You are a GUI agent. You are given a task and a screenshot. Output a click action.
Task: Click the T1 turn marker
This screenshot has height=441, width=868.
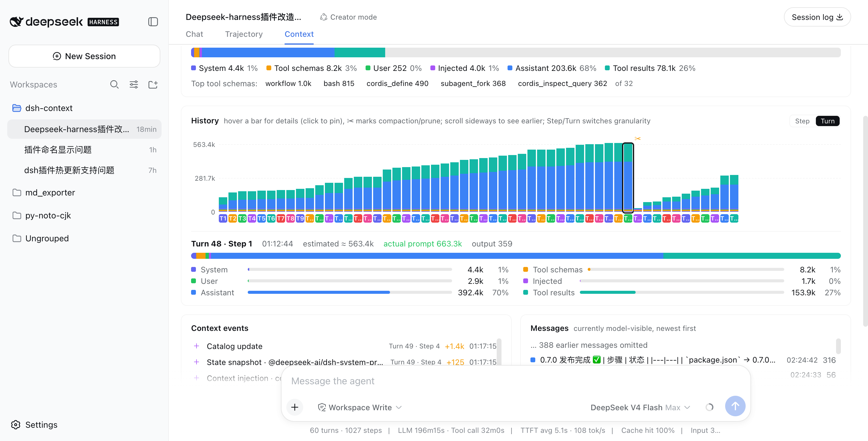click(x=223, y=218)
